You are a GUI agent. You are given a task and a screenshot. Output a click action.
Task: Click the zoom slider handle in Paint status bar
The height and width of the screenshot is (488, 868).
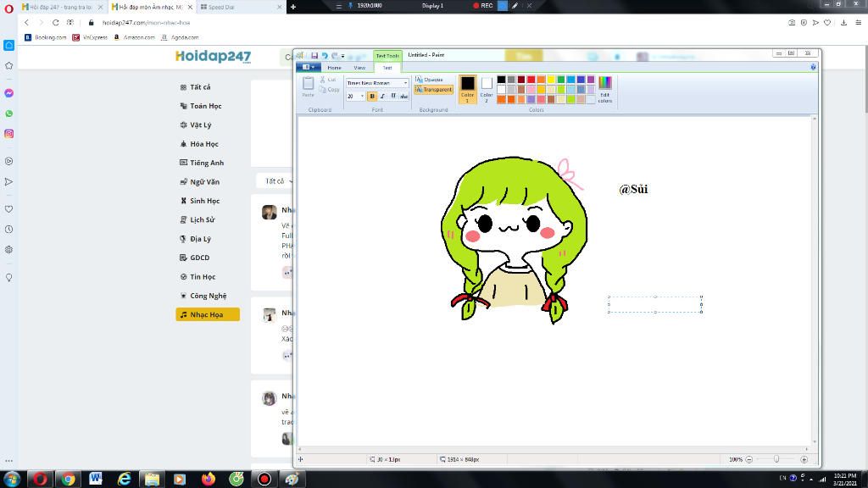pyautogui.click(x=776, y=460)
